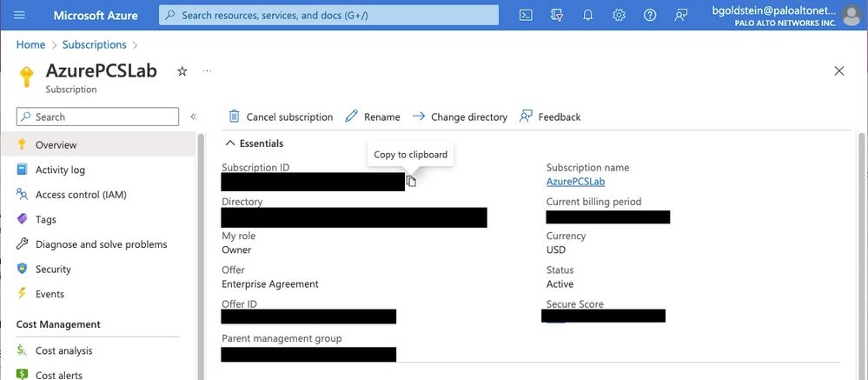Viewport: 868px width, 380px height.
Task: Select Overview in the left menu
Action: 97,145
